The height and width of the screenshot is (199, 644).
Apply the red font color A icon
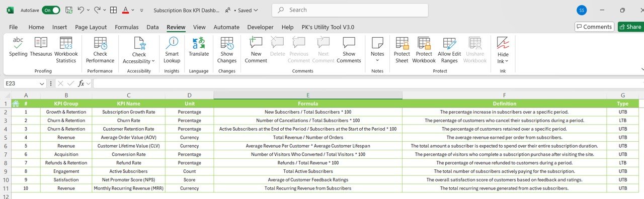(x=125, y=10)
